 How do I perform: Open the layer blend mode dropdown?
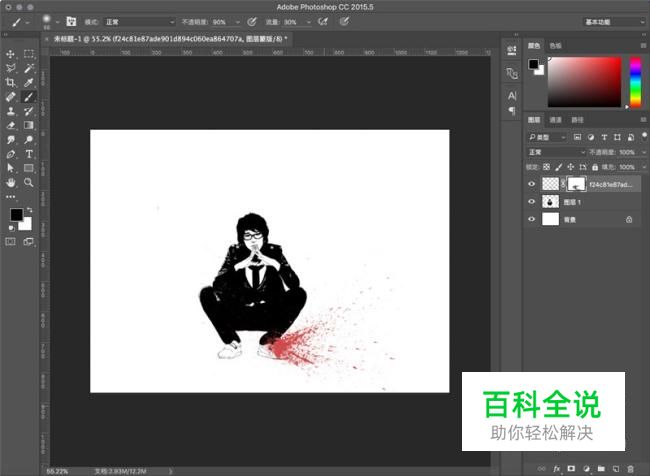pyautogui.click(x=556, y=152)
